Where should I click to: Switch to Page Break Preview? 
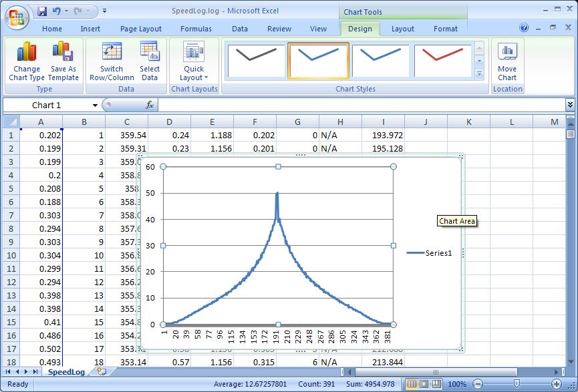tap(436, 384)
